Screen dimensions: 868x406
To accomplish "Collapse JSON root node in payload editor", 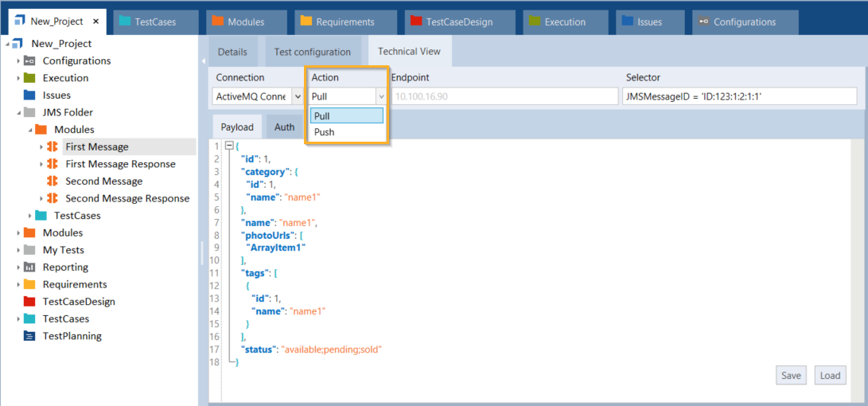I will coord(229,146).
